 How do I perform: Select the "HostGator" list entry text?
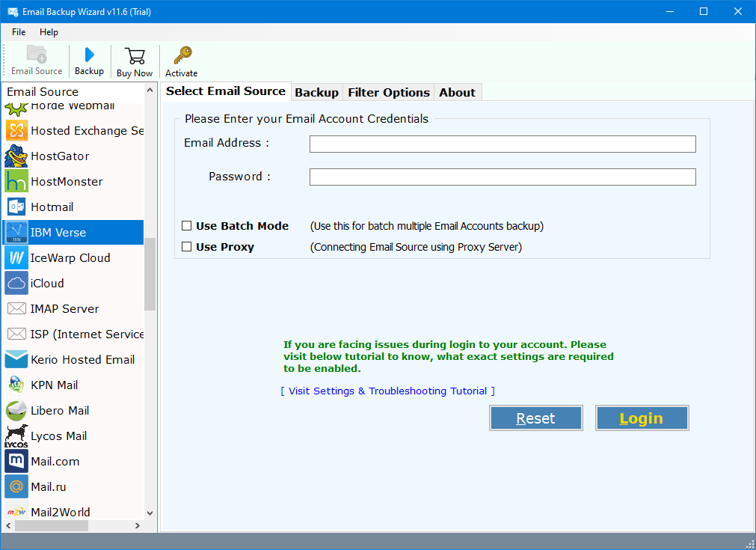(60, 156)
